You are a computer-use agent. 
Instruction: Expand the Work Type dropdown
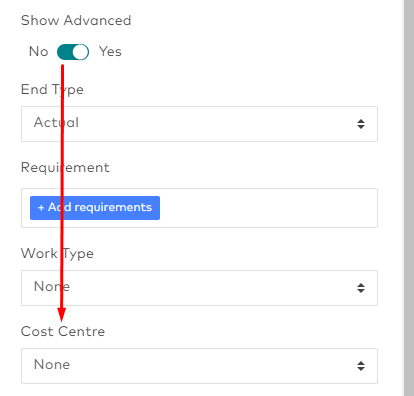click(x=199, y=288)
